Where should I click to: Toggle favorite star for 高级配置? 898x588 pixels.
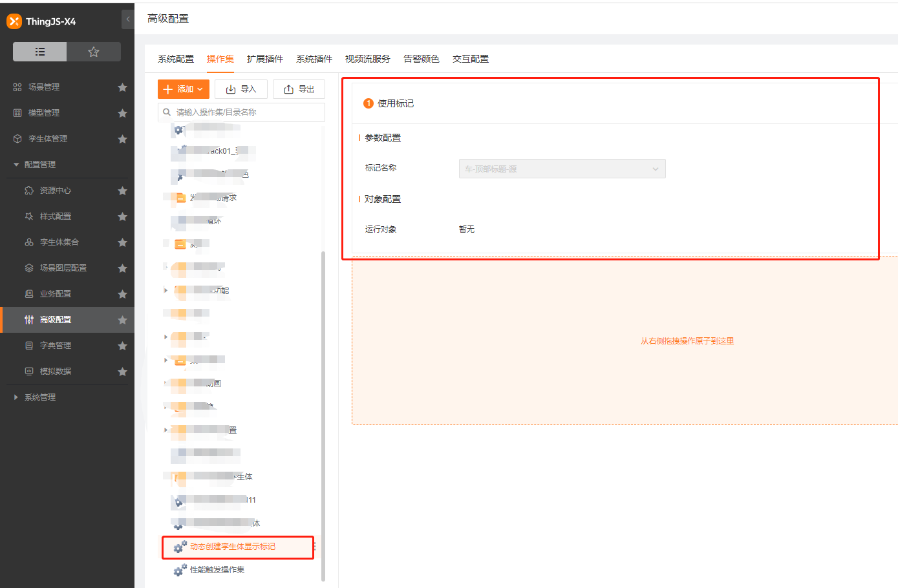pos(122,320)
